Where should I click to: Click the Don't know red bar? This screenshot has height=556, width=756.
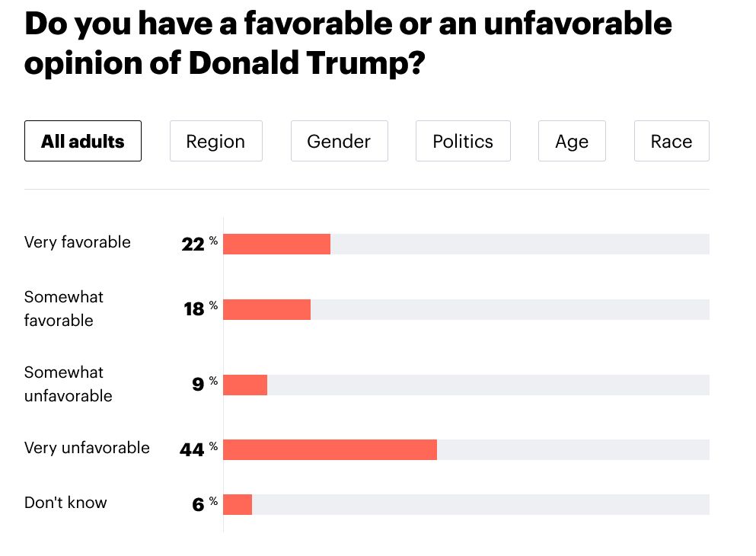pos(238,504)
